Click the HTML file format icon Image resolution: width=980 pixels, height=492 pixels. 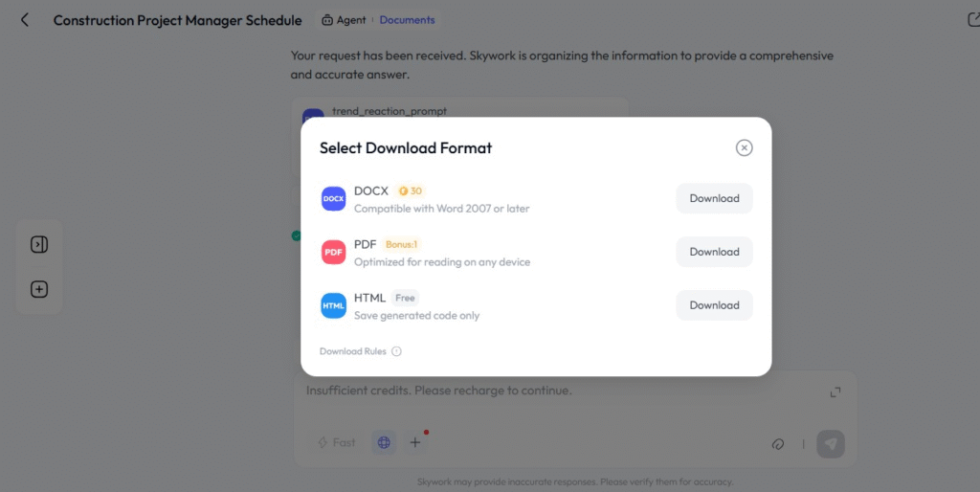(333, 305)
